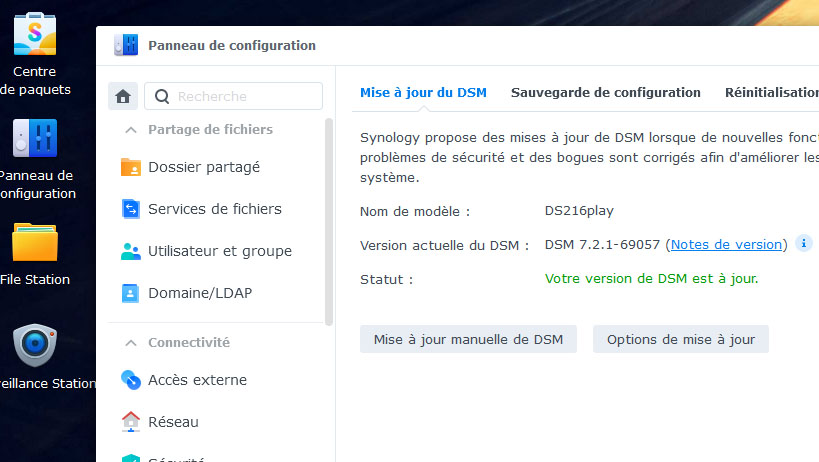Switch to Mise à jour du DSM tab
This screenshot has width=819, height=462.
tap(423, 92)
